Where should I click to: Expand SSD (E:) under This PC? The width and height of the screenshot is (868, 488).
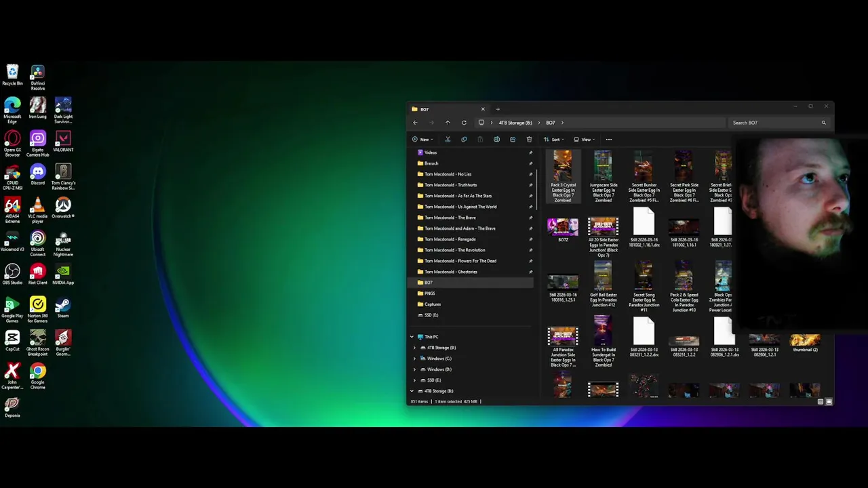coord(414,380)
